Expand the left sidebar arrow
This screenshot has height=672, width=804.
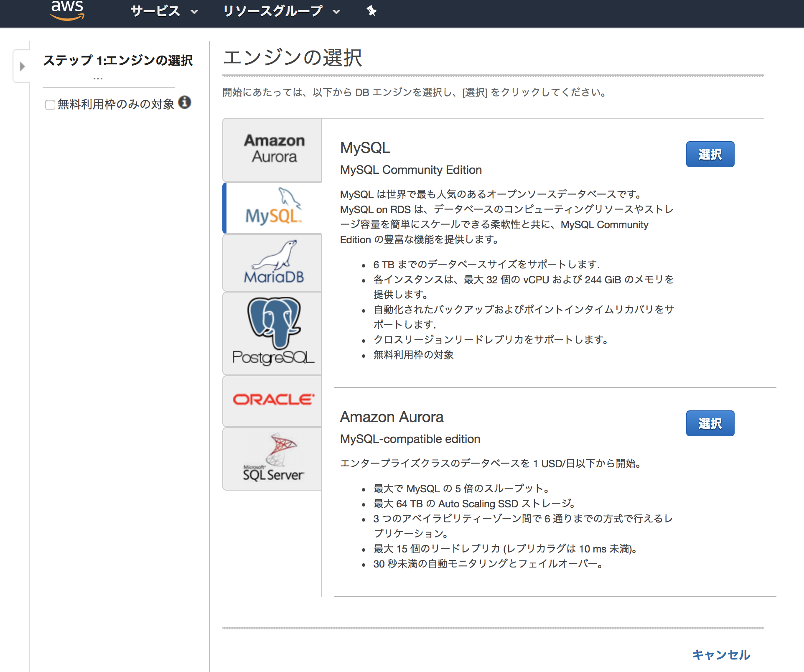click(x=22, y=66)
